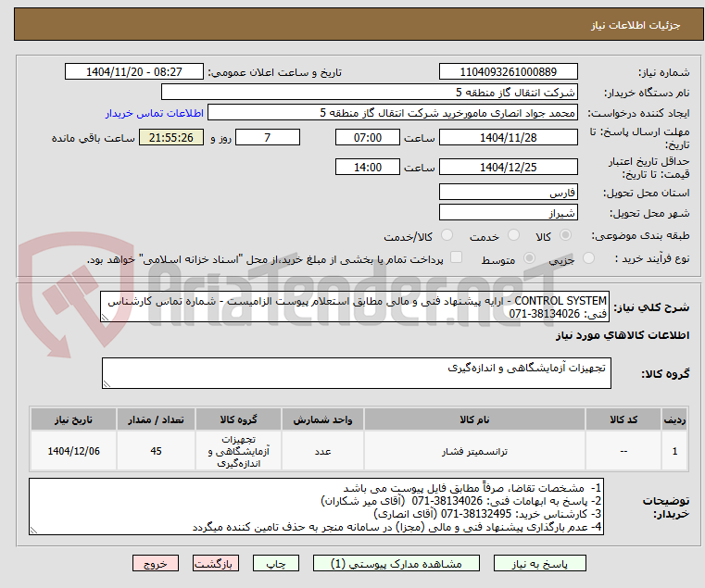Viewport: 705px width, 588px height.
Task: Click the تجهیزات آزمایشگاهی و اندازه‌گیری table cell
Action: click(238, 451)
